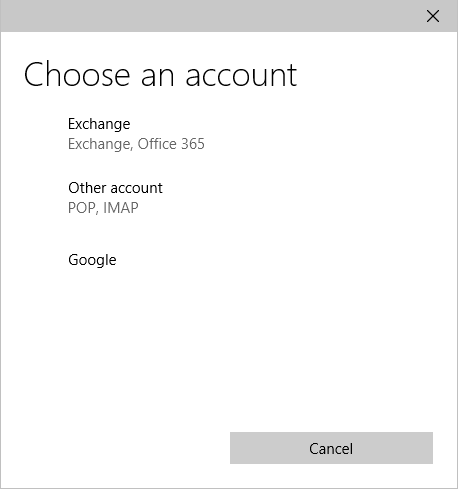Click the 'Exchange, Office 365' subtitle text
The height and width of the screenshot is (489, 458).
click(136, 144)
